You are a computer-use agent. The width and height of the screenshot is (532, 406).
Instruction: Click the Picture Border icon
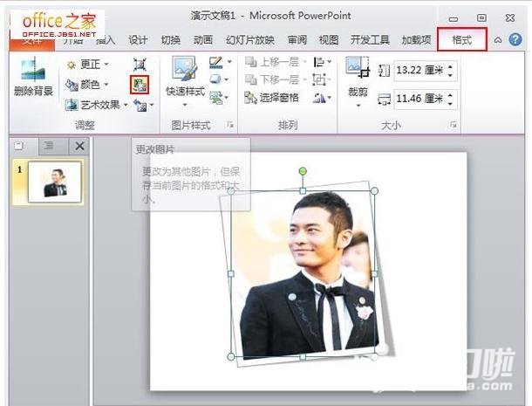tap(216, 63)
